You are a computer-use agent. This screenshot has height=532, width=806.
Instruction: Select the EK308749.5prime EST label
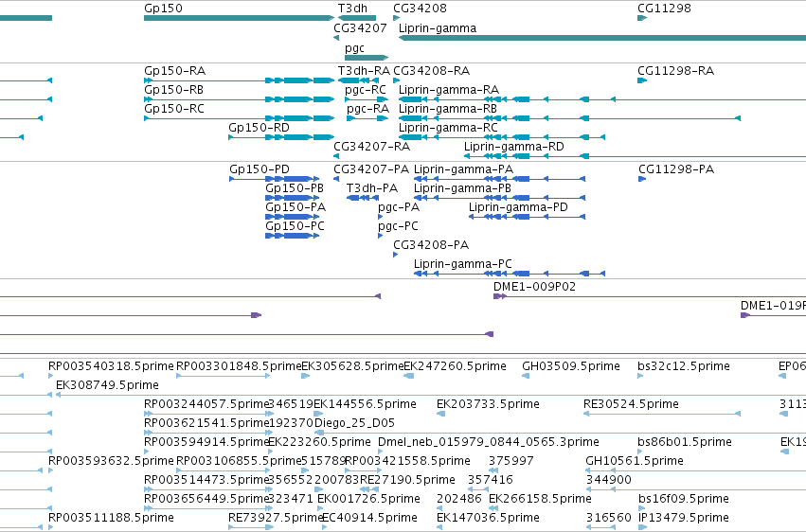(107, 385)
